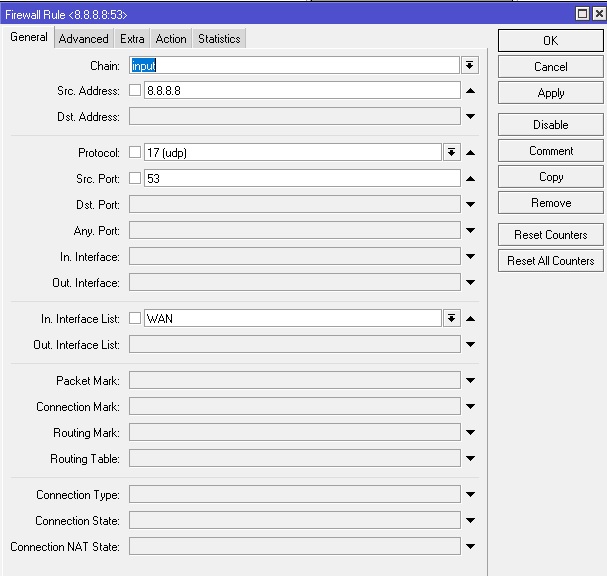
Task: Reset Counters for this rule
Action: point(550,235)
